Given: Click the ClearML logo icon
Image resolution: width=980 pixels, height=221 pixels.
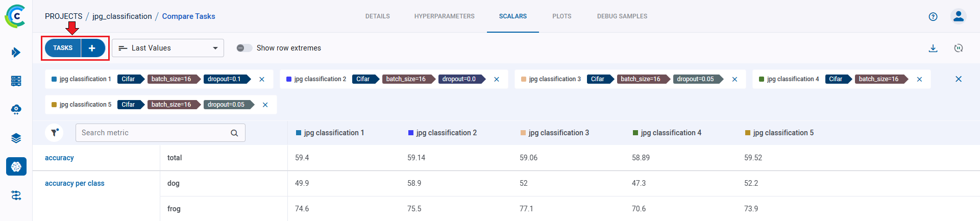Looking at the screenshot, I should pyautogui.click(x=15, y=16).
